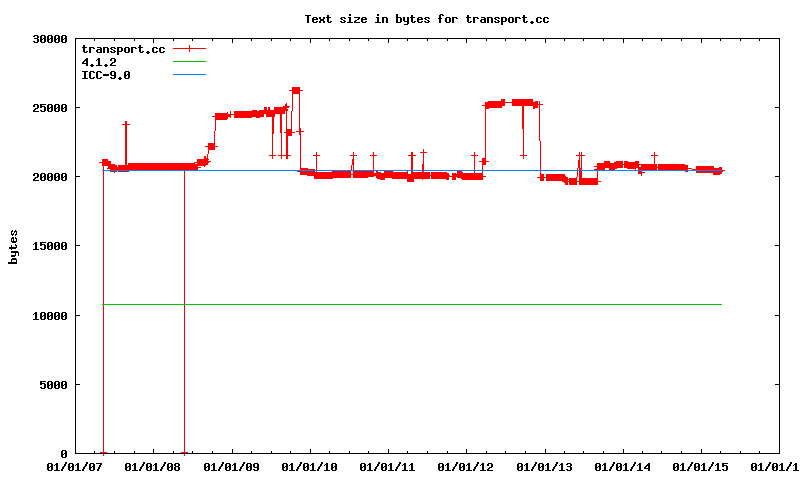Click the 15000 y-axis tick label
This screenshot has width=800, height=480.
click(50, 246)
